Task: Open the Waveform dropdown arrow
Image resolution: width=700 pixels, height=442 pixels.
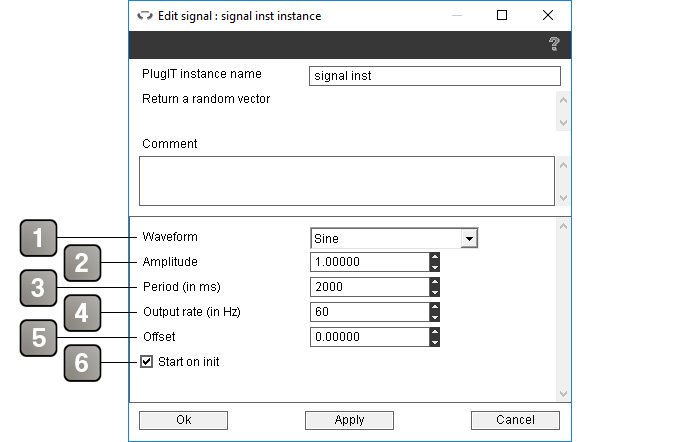Action: point(469,238)
